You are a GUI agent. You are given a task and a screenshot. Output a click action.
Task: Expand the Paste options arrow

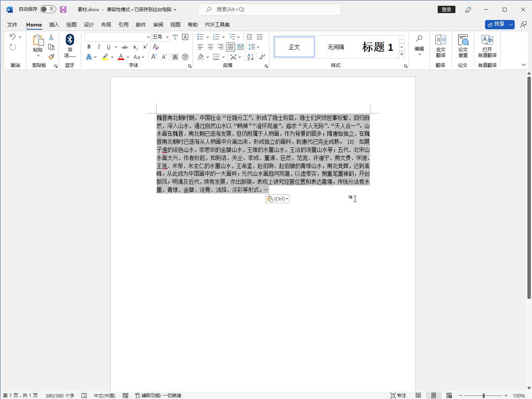38,56
